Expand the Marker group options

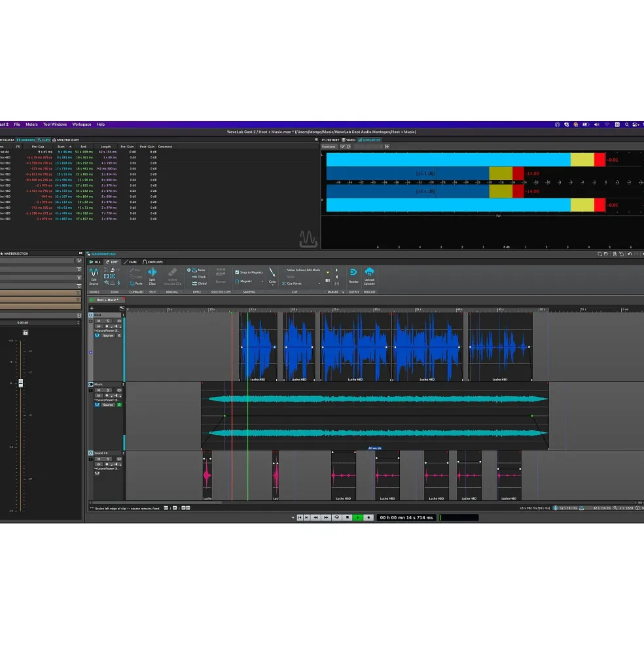(342, 292)
